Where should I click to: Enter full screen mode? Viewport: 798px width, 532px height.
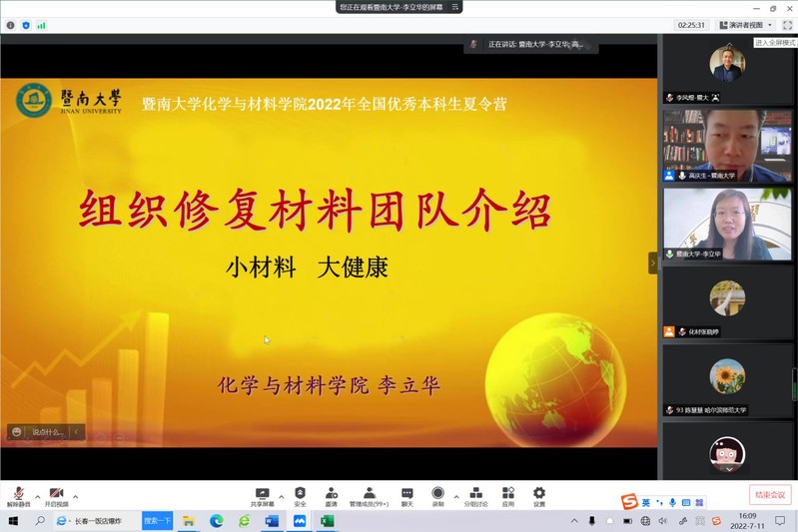click(x=787, y=25)
